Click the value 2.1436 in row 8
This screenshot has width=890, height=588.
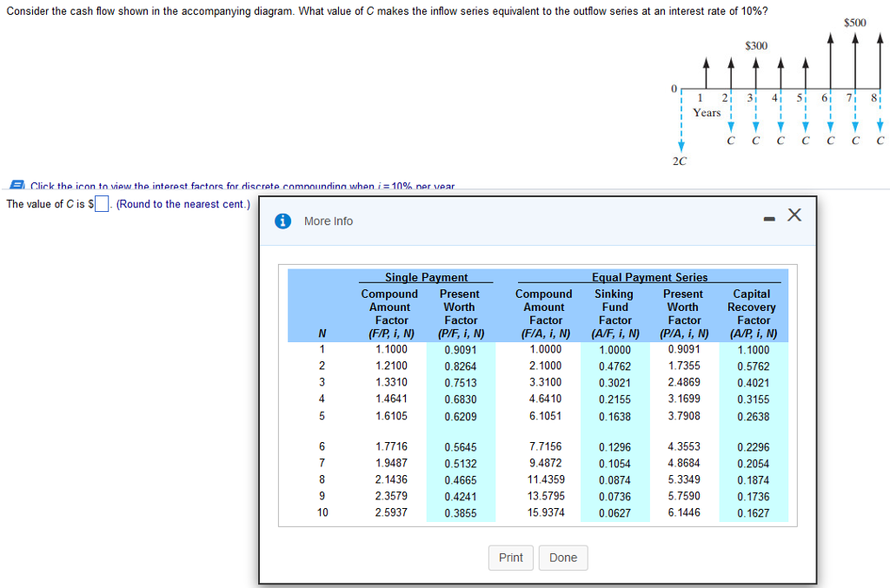pos(391,479)
